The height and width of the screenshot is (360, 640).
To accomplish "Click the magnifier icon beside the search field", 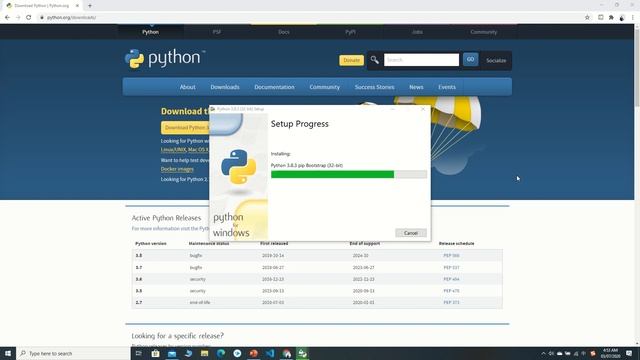I will pyautogui.click(x=374, y=60).
